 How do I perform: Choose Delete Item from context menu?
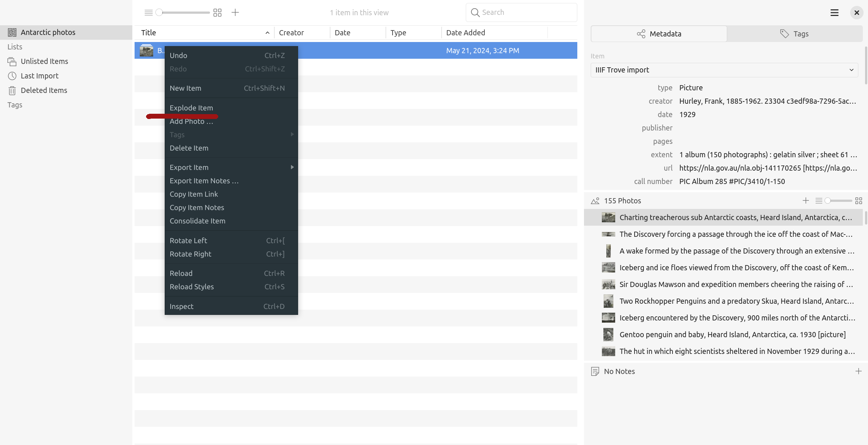click(x=231, y=148)
